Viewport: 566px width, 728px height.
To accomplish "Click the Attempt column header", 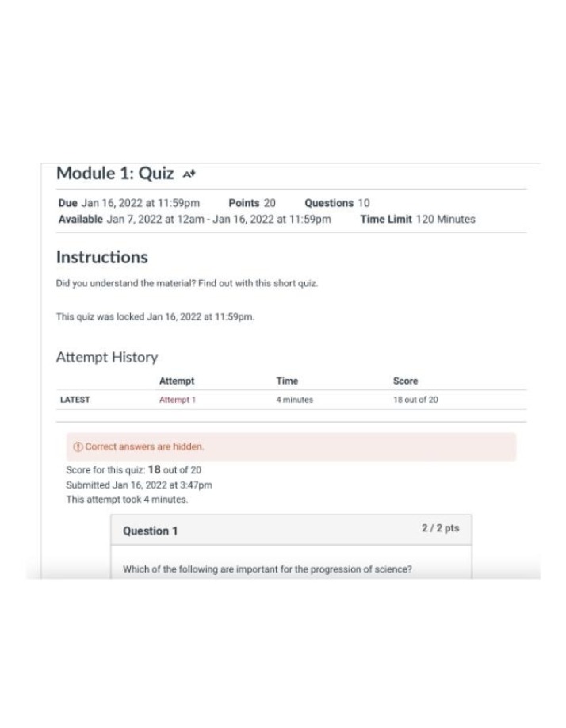I will (177, 381).
